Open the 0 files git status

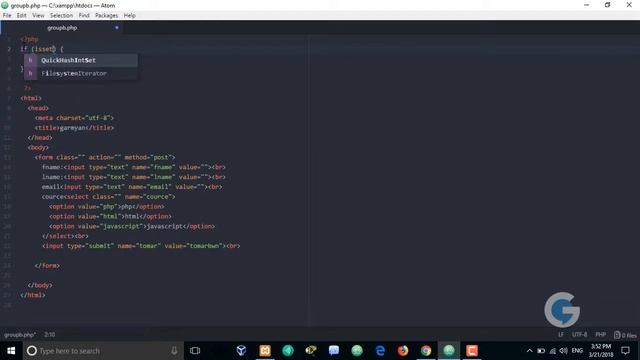tap(625, 335)
